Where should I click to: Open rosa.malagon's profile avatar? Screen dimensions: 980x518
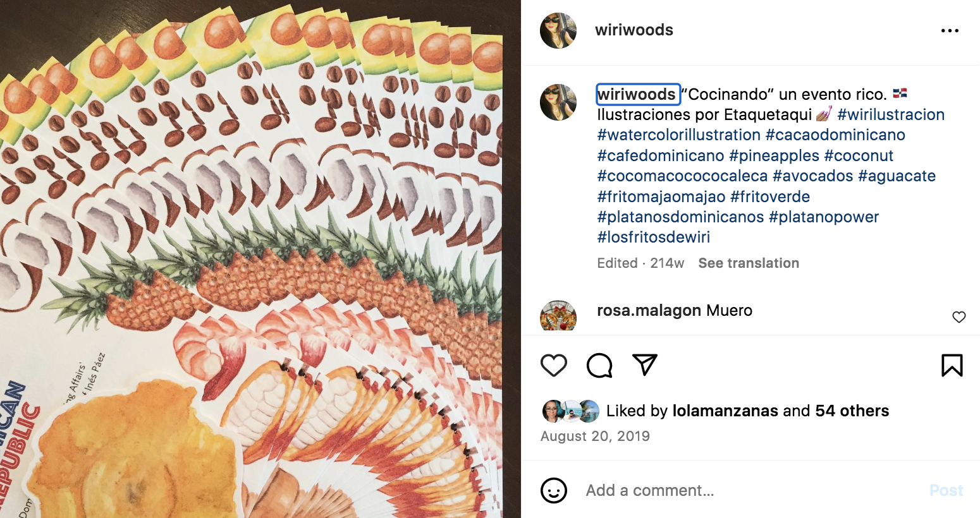point(558,316)
